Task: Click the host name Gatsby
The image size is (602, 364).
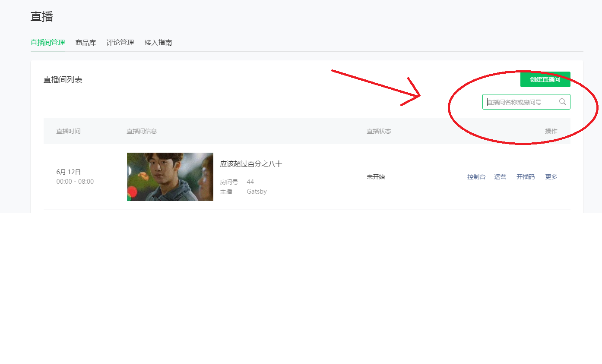Action: 257,191
